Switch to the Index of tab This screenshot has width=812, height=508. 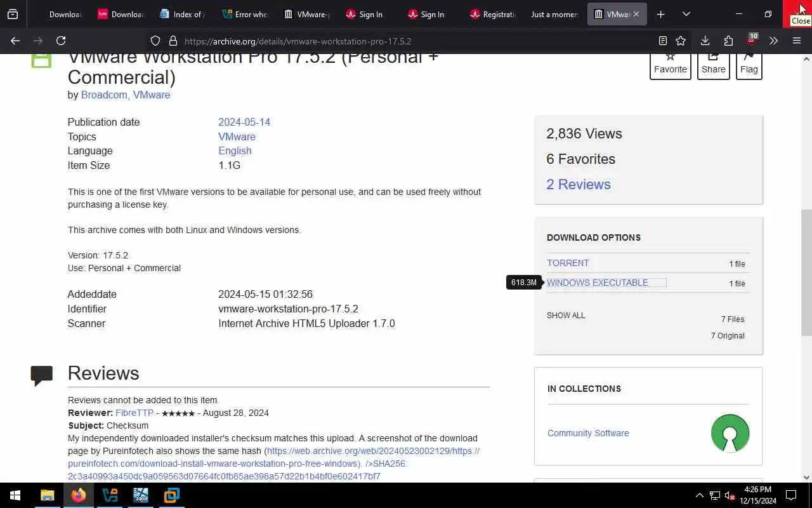click(x=181, y=14)
